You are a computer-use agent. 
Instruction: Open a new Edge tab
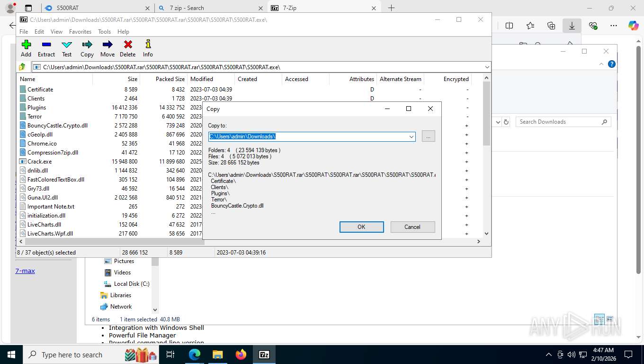tap(391, 8)
